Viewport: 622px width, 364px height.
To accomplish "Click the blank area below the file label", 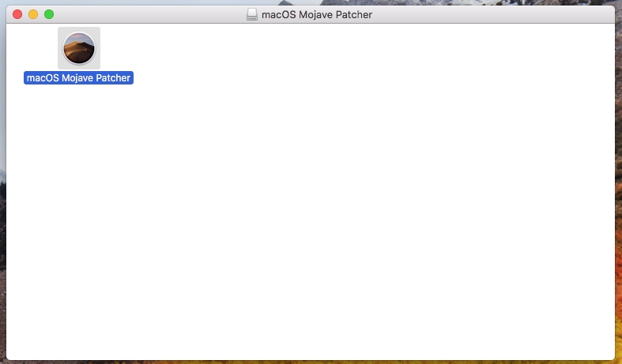I will point(78,119).
